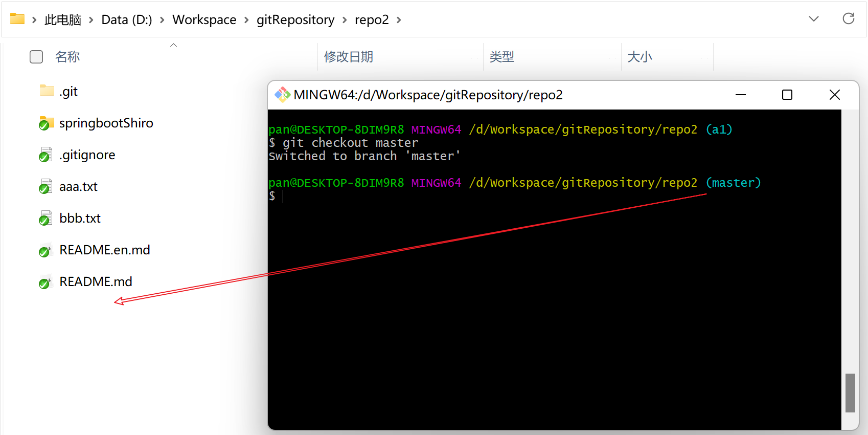Select the aaa.txt file icon
868x435 pixels.
[46, 187]
